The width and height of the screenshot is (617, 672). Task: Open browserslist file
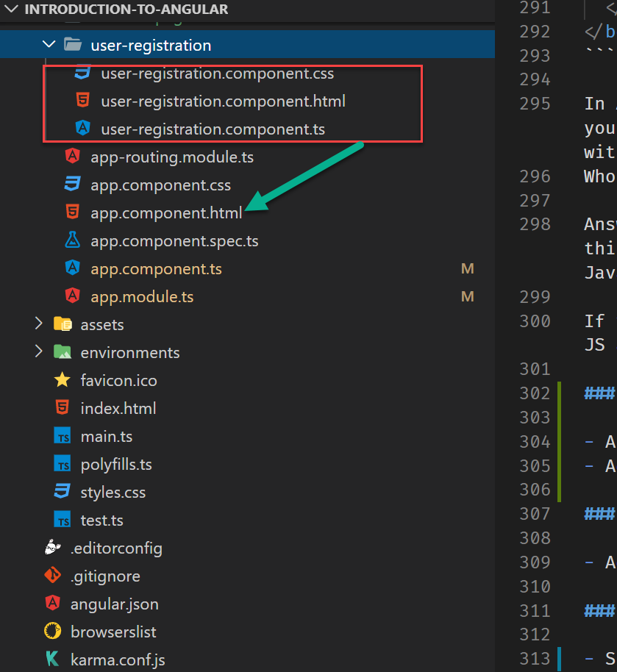[113, 632]
